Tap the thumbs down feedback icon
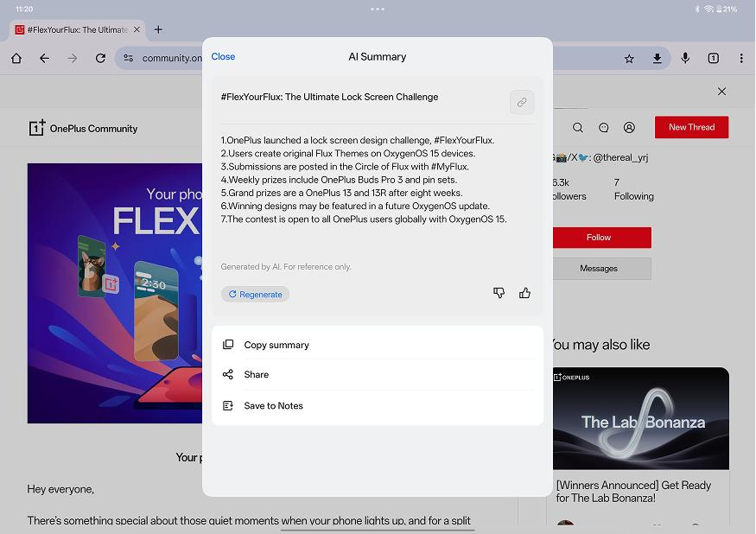The height and width of the screenshot is (534, 756). 499,294
